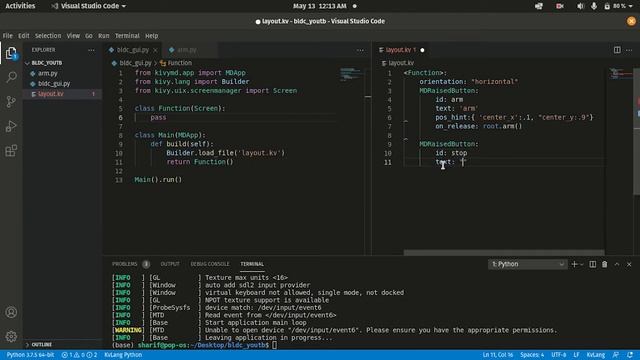The width and height of the screenshot is (640, 360).
Task: Open the Extensions view
Action: point(11,151)
